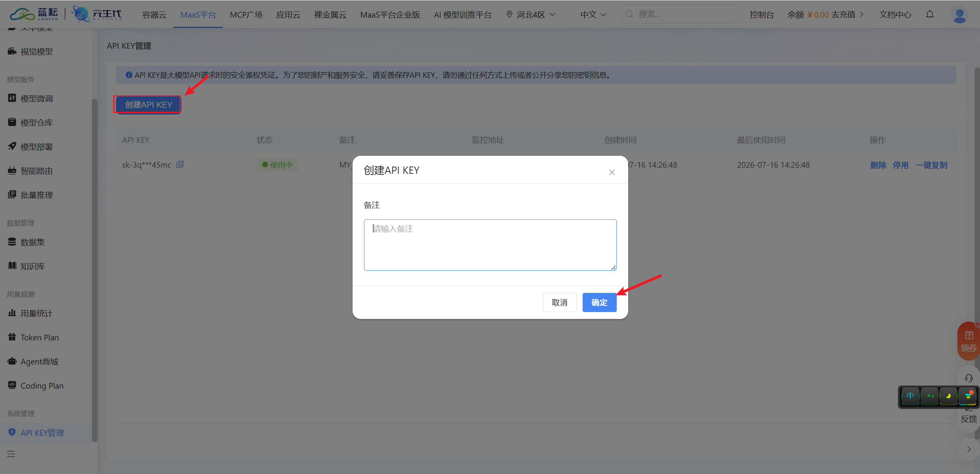This screenshot has height=474, width=980.
Task: Open the MCP广场 top tab
Action: [246, 15]
